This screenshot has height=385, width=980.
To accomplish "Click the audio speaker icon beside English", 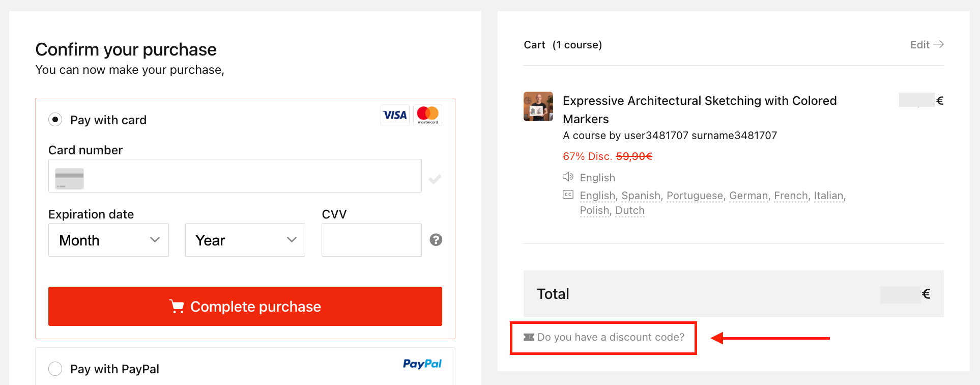I will (568, 177).
